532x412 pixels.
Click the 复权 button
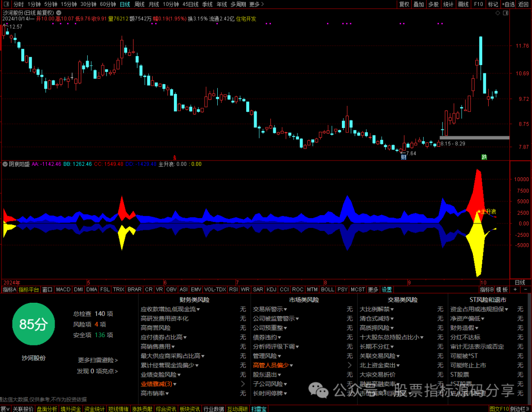coord(404,4)
